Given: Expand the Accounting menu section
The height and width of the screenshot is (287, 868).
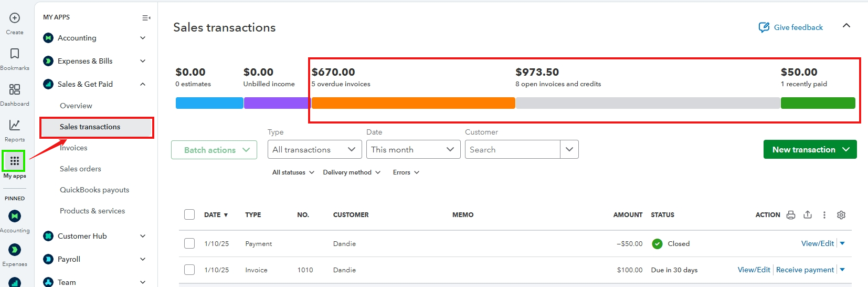Looking at the screenshot, I should tap(143, 38).
